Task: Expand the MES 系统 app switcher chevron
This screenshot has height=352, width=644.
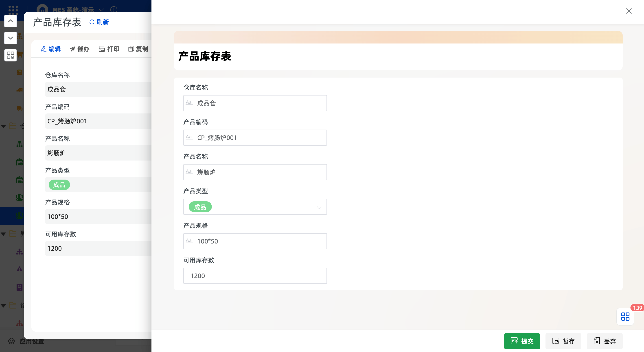Action: 101,10
